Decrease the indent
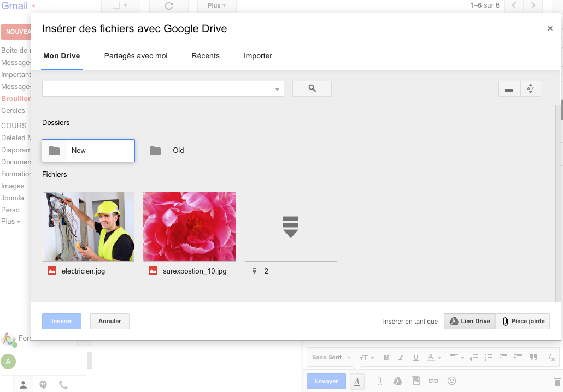The width and height of the screenshot is (563, 392). point(503,357)
